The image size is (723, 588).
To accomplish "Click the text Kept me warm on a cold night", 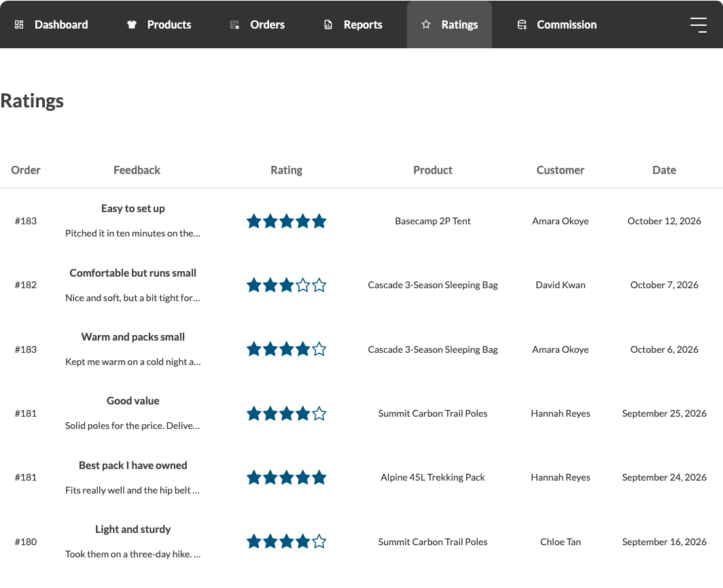I will click(x=126, y=362).
